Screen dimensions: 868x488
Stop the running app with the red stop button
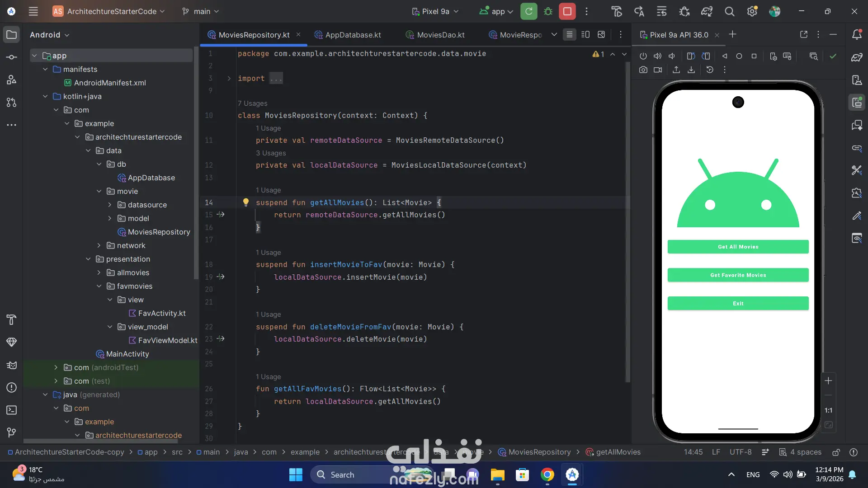[567, 11]
